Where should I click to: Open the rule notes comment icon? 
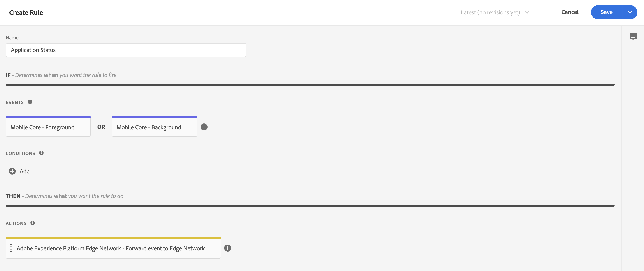click(x=633, y=37)
